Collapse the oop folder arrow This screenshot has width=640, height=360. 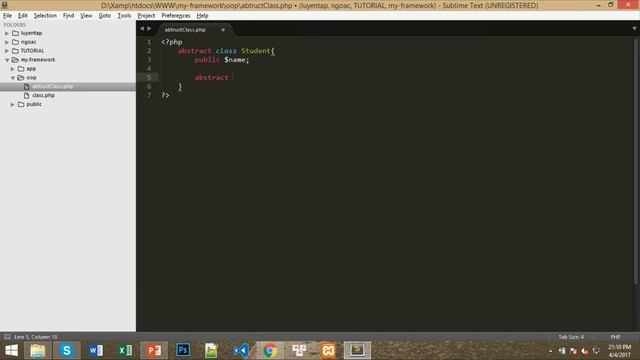pos(13,78)
